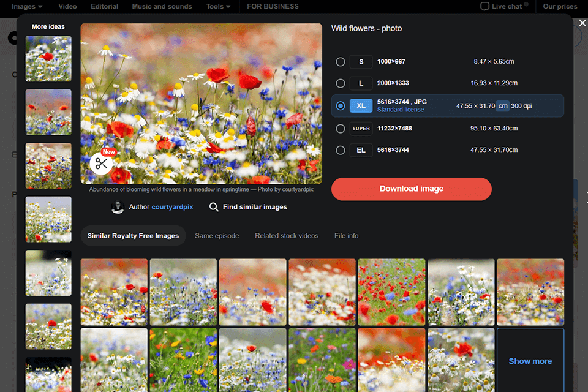Open the fourth similar image in the top row

point(322,292)
